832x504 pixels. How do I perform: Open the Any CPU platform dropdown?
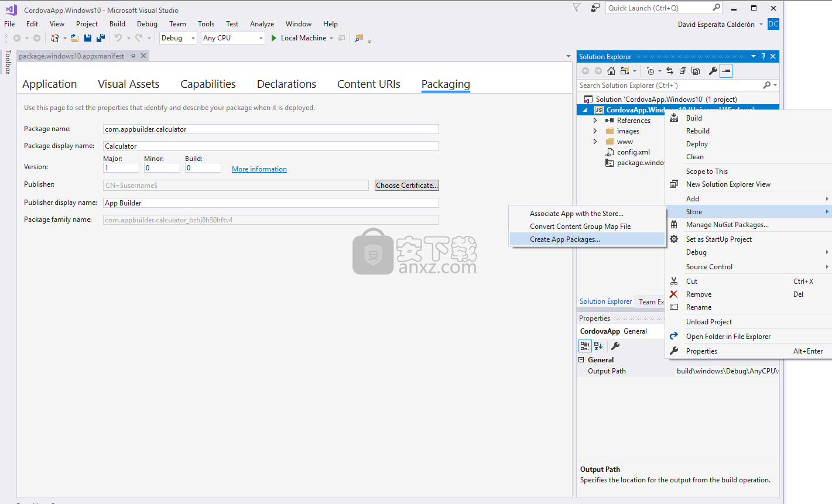pos(261,38)
